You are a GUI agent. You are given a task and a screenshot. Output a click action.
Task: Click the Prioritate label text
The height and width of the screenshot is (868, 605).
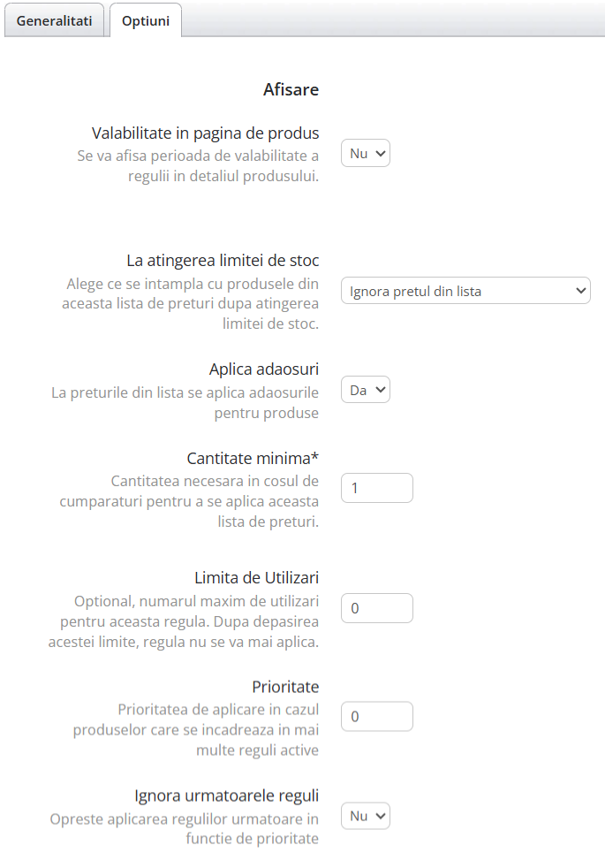pyautogui.click(x=284, y=687)
